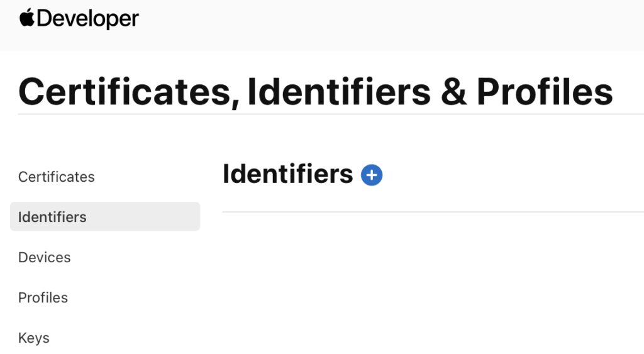Image resolution: width=644 pixels, height=354 pixels.
Task: Click the word Certificates in page title
Action: (x=125, y=91)
